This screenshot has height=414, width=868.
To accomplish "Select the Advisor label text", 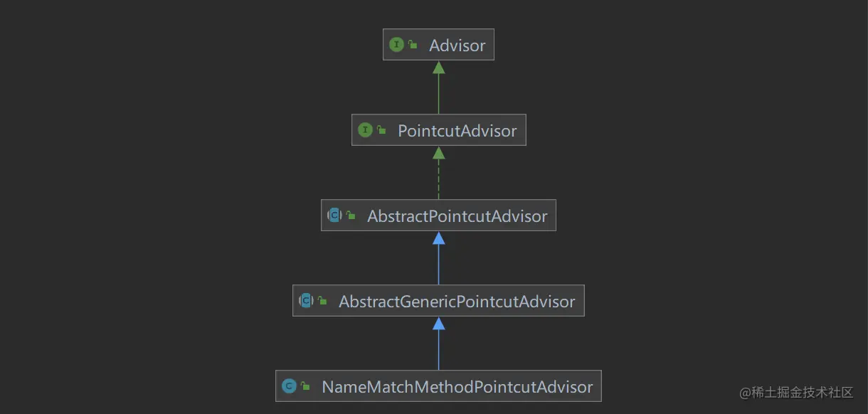I will click(x=457, y=46).
